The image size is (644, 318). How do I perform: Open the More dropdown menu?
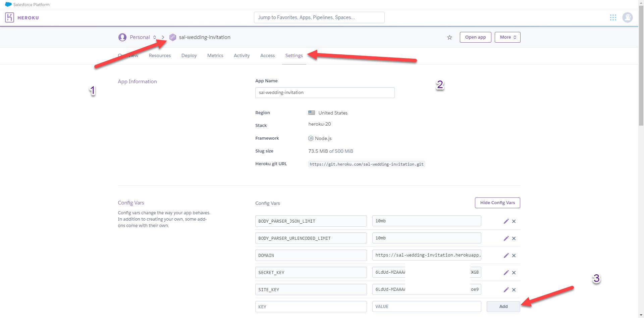pyautogui.click(x=507, y=37)
